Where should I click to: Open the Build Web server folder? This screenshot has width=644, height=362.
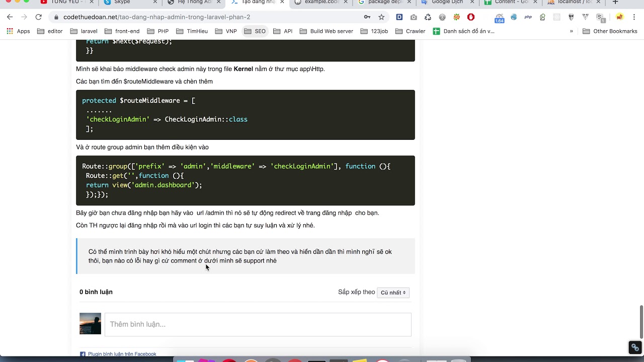326,31
